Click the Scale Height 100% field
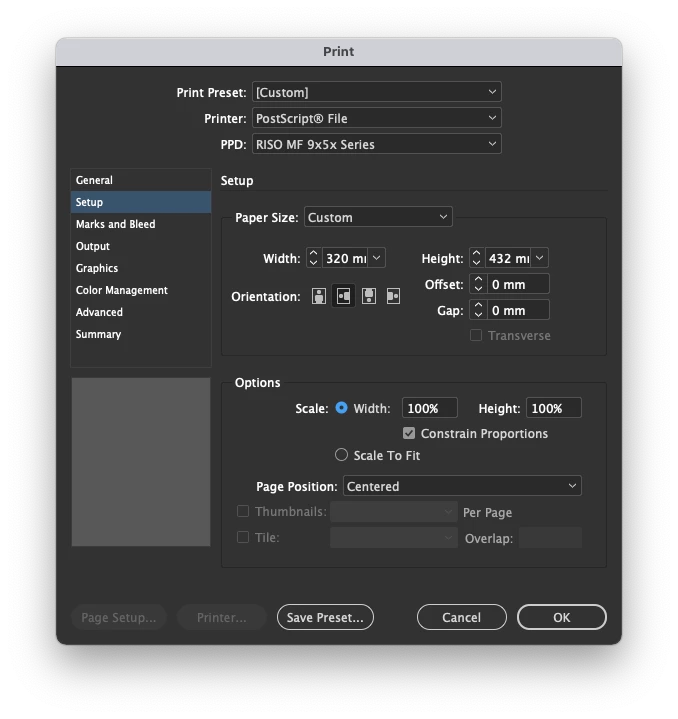678x719 pixels. point(554,408)
